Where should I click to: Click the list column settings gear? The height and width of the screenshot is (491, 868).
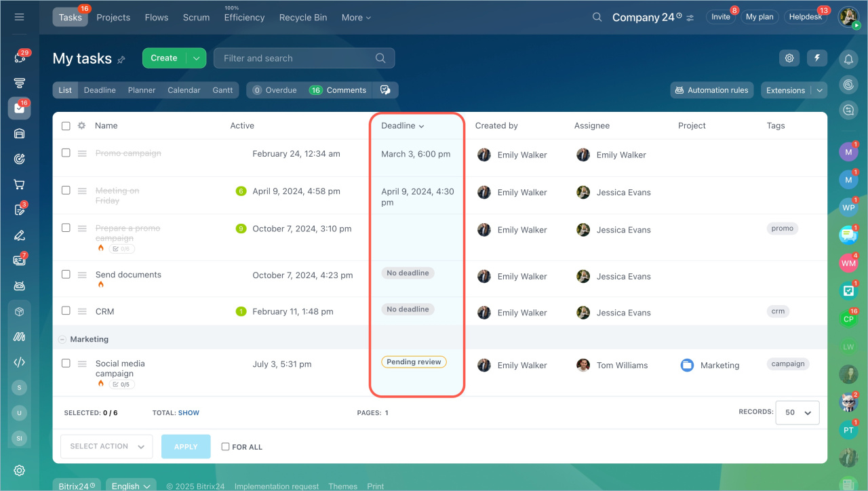81,125
